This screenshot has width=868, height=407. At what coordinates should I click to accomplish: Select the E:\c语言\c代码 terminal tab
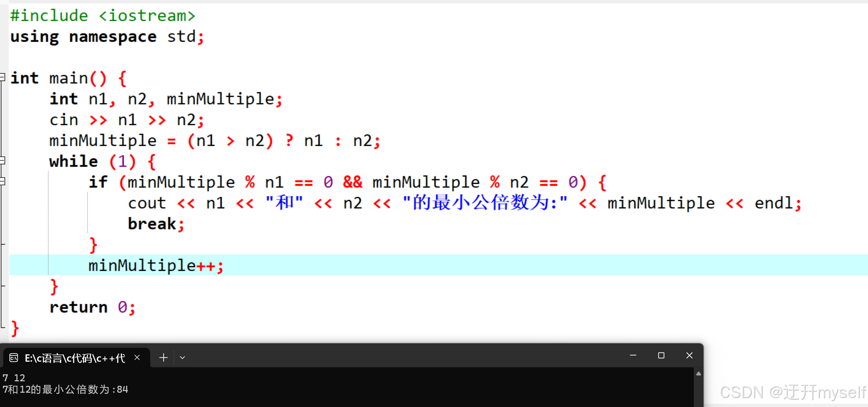(x=77, y=358)
